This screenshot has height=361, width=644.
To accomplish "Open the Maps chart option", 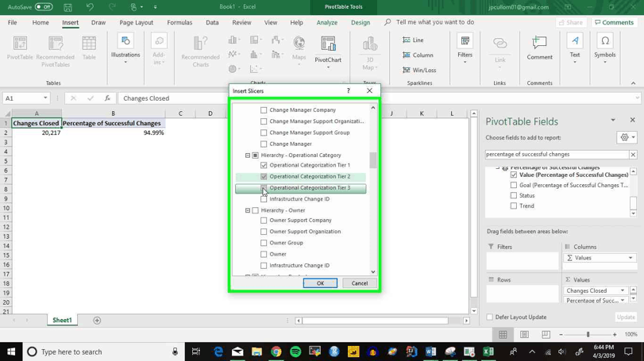I will pyautogui.click(x=299, y=51).
